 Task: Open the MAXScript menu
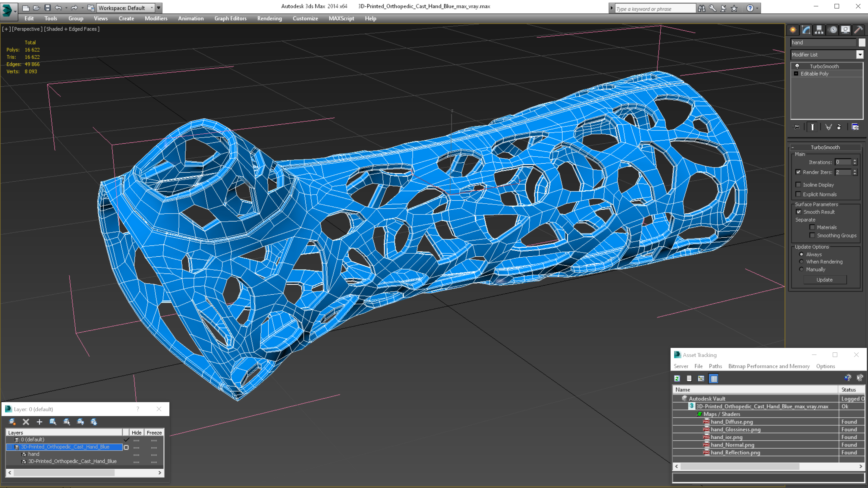click(341, 18)
